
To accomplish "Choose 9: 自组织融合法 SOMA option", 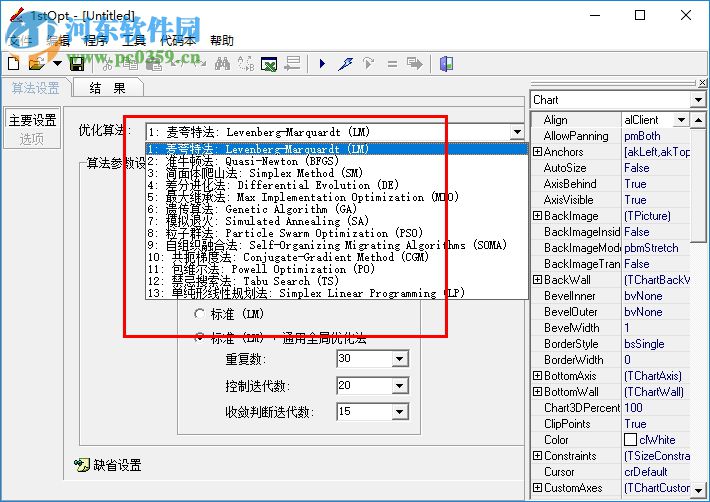I will tap(336, 245).
